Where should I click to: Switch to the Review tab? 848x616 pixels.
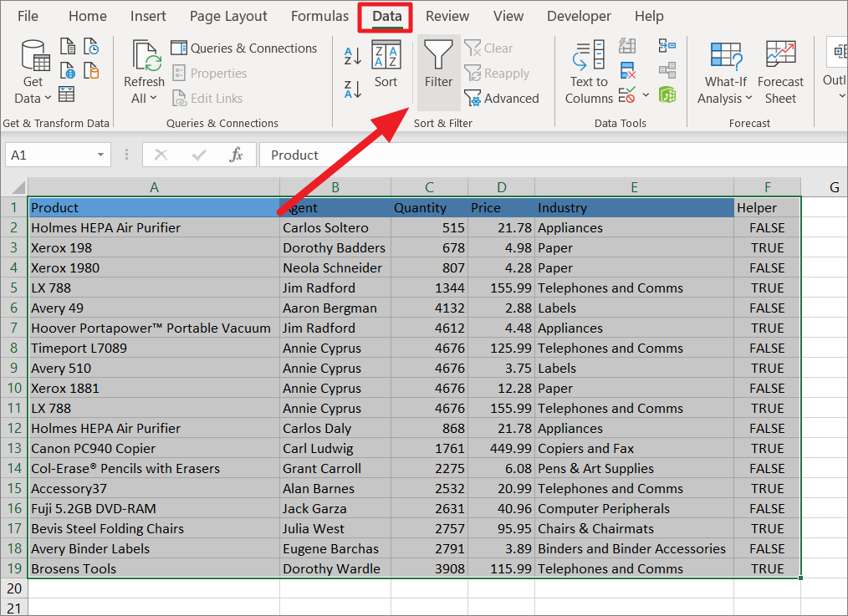pos(447,16)
